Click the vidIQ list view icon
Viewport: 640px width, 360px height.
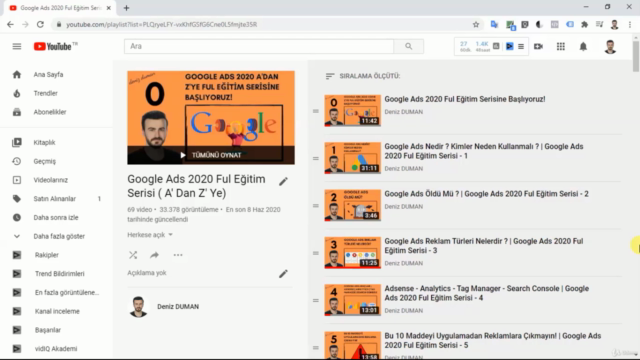(x=521, y=47)
